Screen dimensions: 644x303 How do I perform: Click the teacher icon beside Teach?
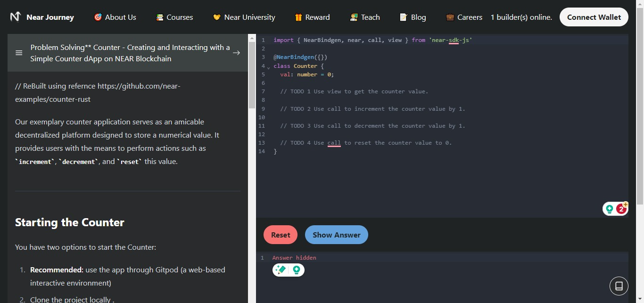click(354, 17)
